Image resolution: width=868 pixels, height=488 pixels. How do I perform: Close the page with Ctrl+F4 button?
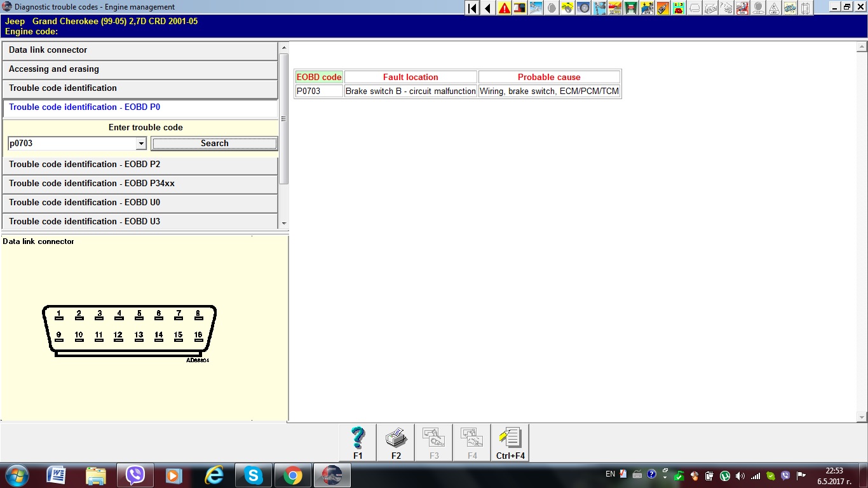[x=510, y=443]
